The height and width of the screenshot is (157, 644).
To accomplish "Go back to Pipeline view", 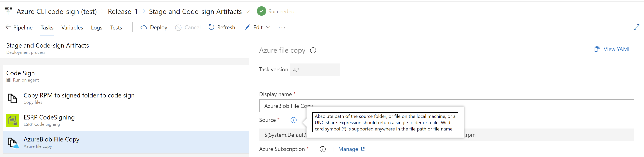I will [19, 28].
